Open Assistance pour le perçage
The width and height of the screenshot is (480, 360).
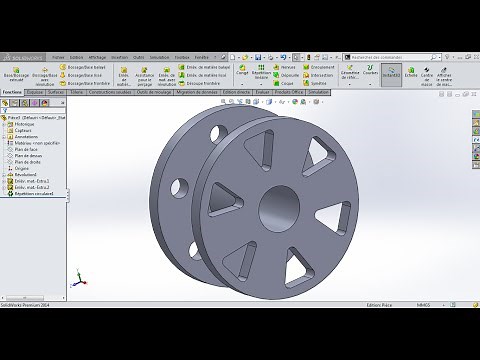coord(145,77)
